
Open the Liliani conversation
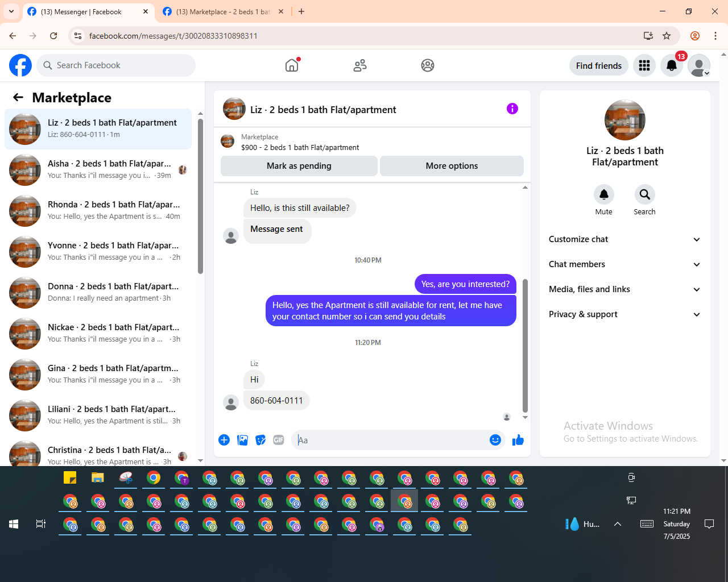tap(98, 415)
